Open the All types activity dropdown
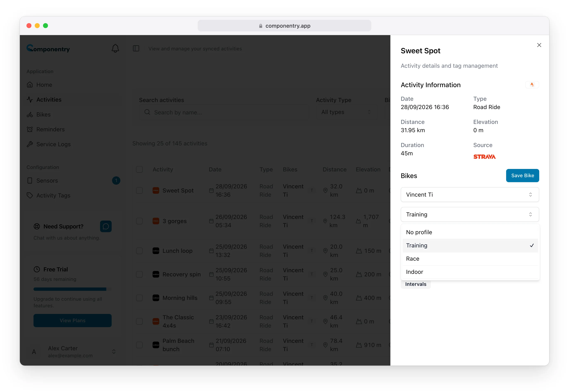The height and width of the screenshot is (392, 569). point(346,112)
